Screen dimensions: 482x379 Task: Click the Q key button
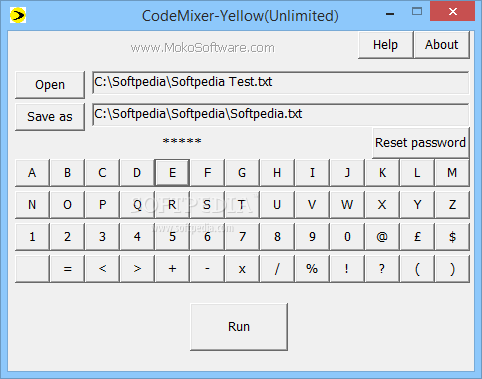[x=137, y=205]
